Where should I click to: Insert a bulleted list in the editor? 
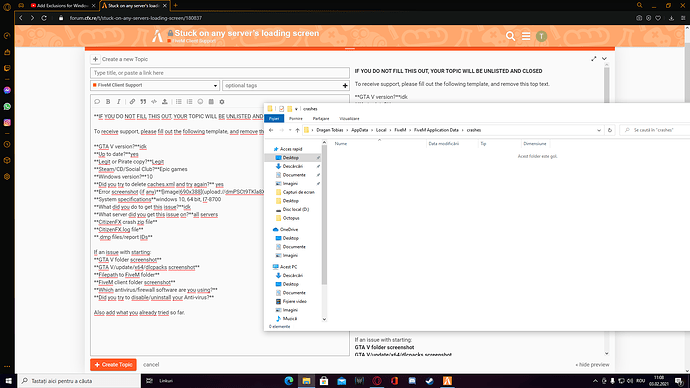(179, 102)
